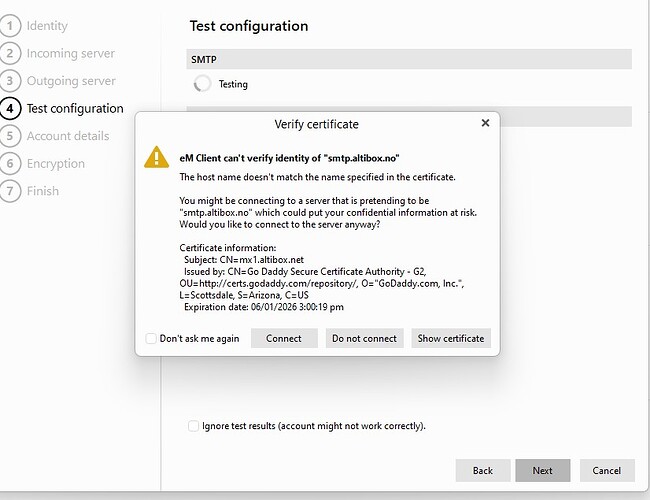Click the yellow warning triangle icon
650x500 pixels.
156,157
